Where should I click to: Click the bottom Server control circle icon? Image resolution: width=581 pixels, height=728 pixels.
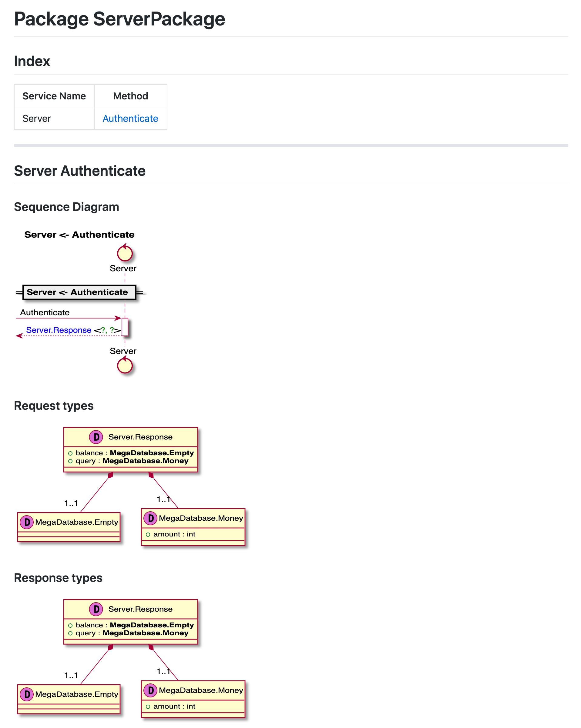pos(125,365)
